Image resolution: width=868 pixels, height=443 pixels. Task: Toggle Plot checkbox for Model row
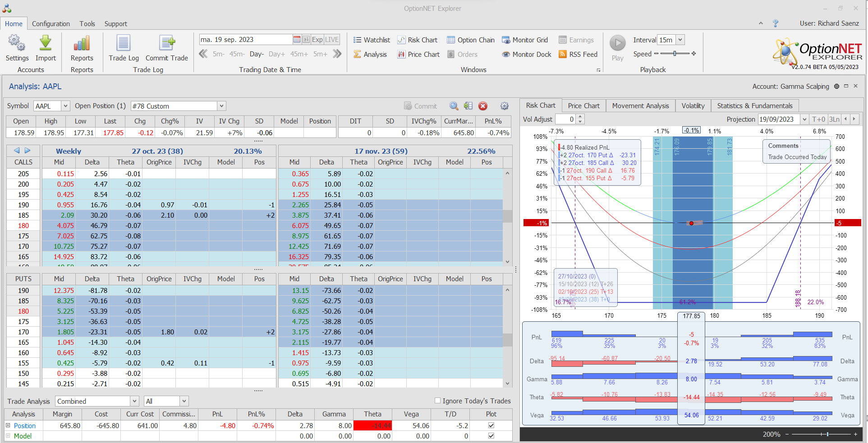click(491, 436)
